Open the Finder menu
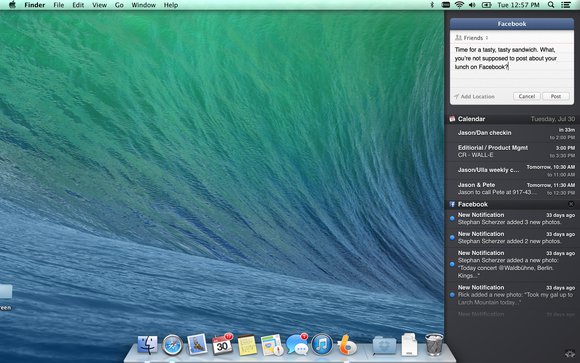580x363 pixels. pyautogui.click(x=35, y=5)
